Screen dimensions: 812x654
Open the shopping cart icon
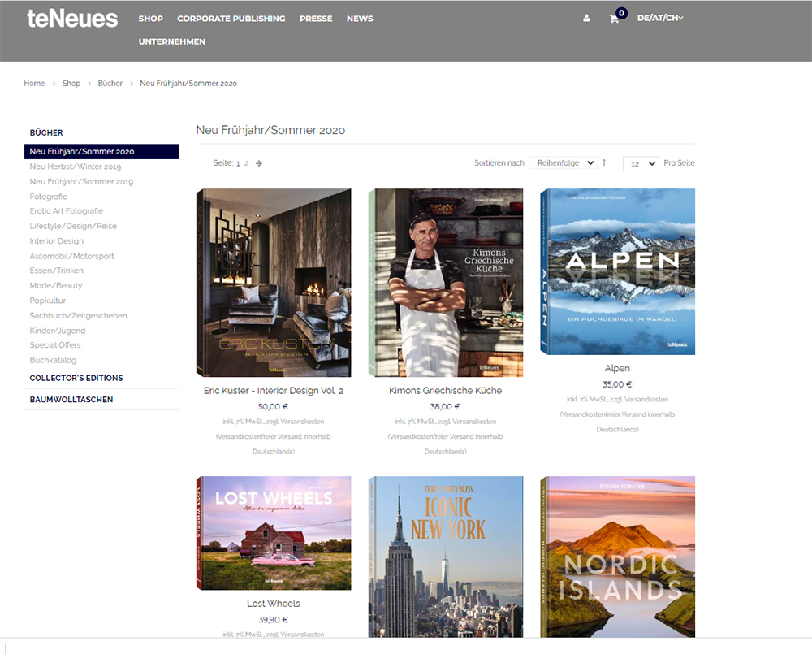click(x=615, y=19)
